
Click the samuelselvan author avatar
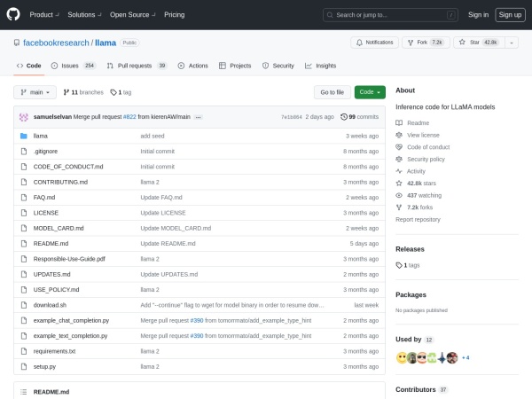(23, 116)
